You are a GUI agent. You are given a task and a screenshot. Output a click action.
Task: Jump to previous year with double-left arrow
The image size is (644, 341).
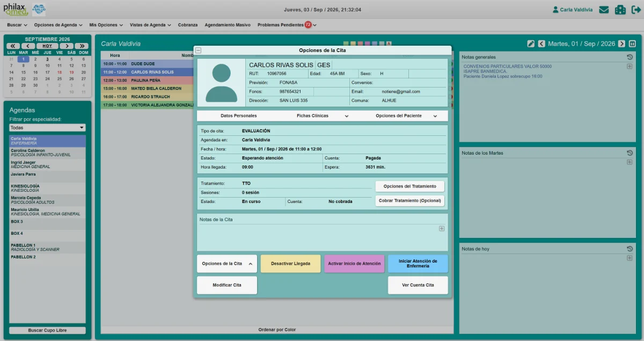coord(13,46)
